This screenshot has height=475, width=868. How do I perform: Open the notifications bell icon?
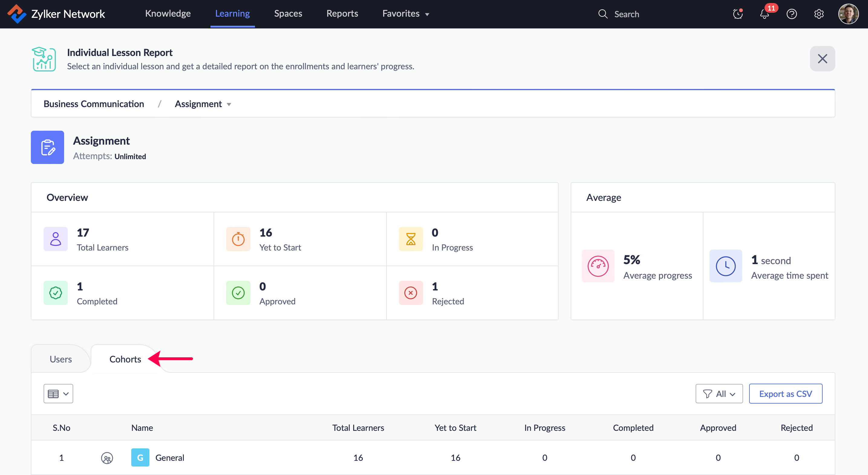[x=764, y=14]
